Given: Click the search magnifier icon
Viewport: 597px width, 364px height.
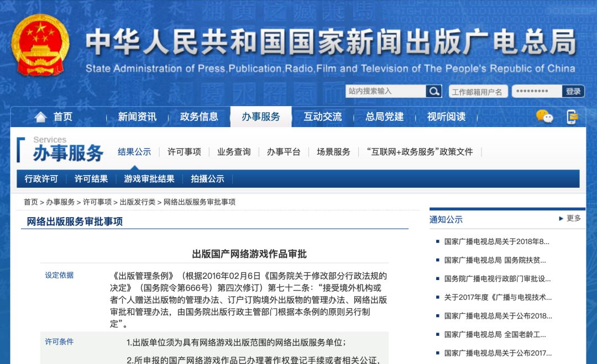Looking at the screenshot, I should [x=434, y=91].
